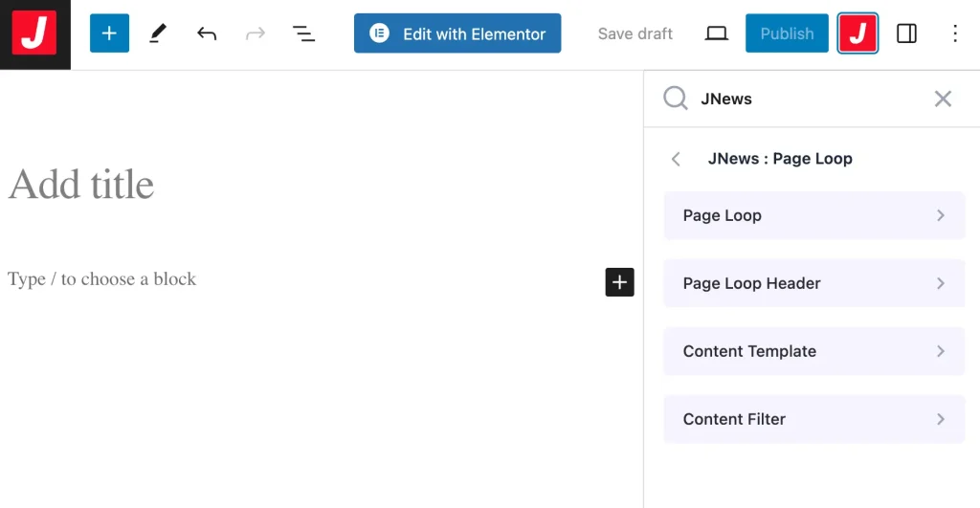Click Save draft
The image size is (980, 508).
click(635, 33)
